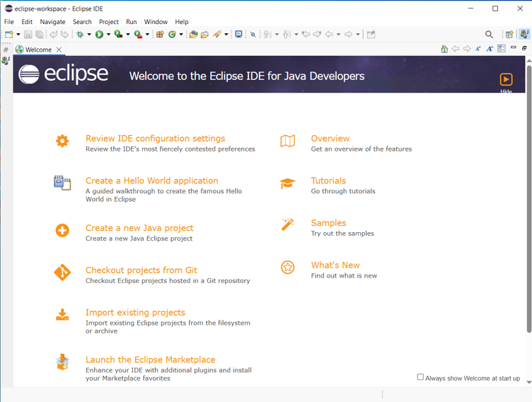The image size is (532, 402).
Task: Click the Welcome Home house icon
Action: [444, 49]
